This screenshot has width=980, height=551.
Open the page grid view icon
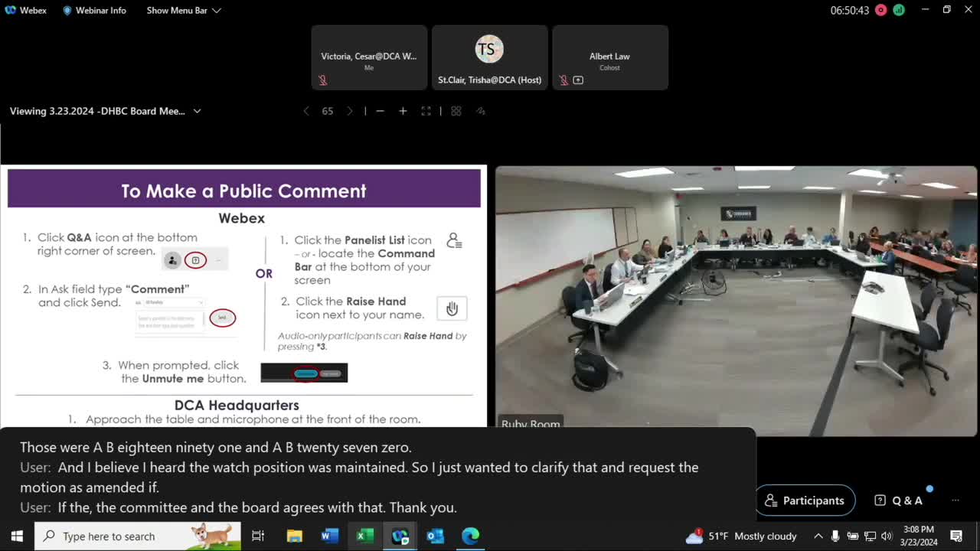(456, 111)
